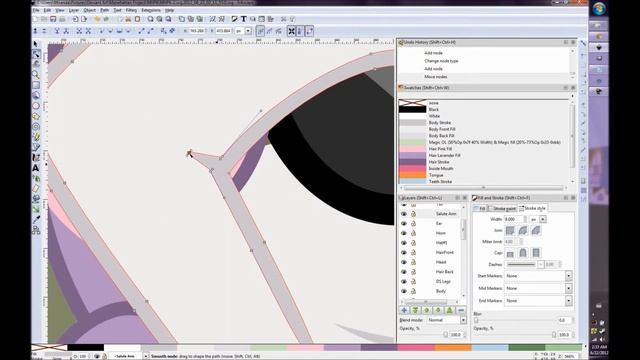
Task: Select the Zoom magnifier tool
Action: tap(36, 74)
